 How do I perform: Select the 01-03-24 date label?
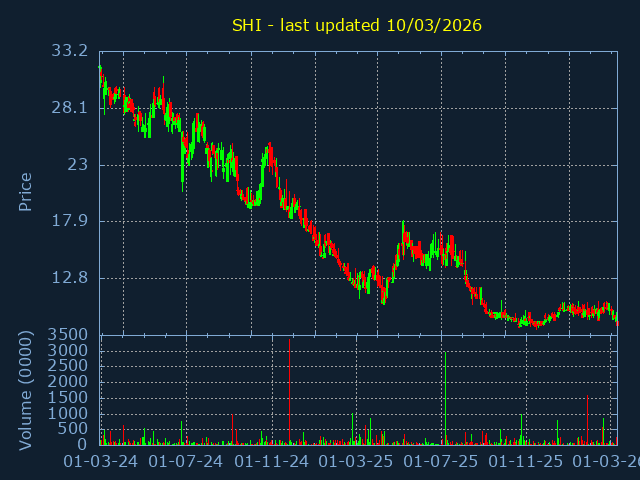pyautogui.click(x=101, y=462)
